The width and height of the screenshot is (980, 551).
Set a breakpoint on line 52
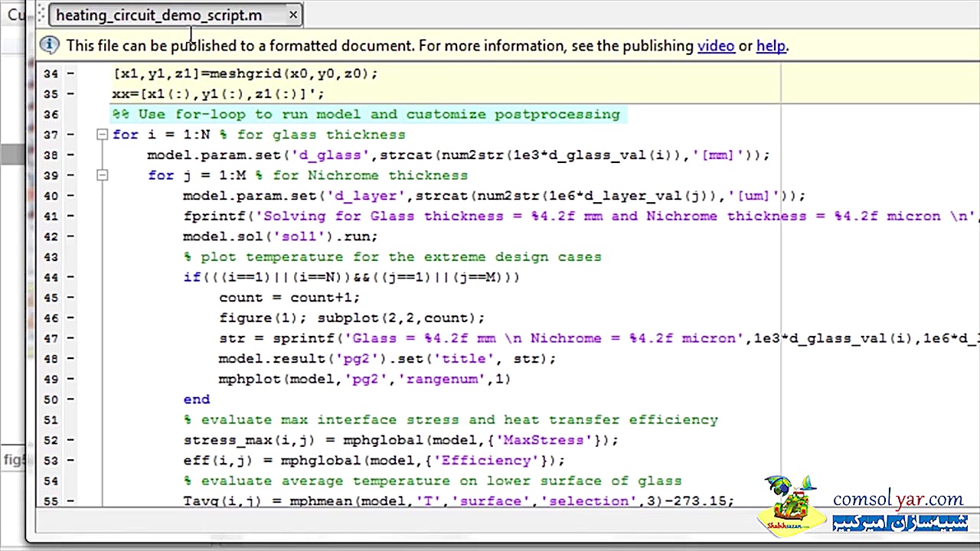tap(70, 440)
